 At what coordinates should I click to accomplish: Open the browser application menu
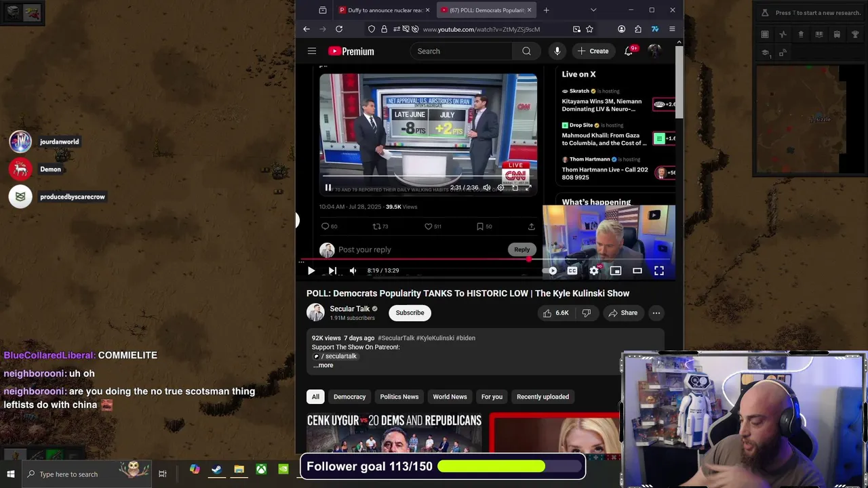(672, 29)
